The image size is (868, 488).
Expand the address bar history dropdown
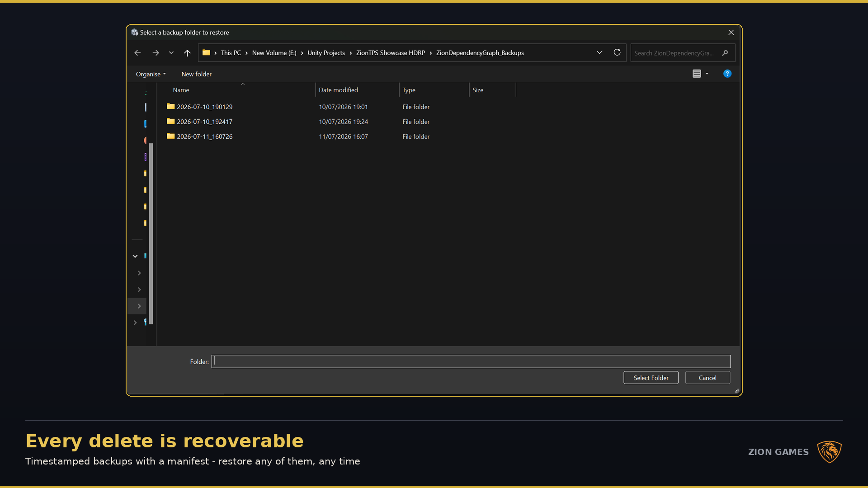[x=599, y=52]
